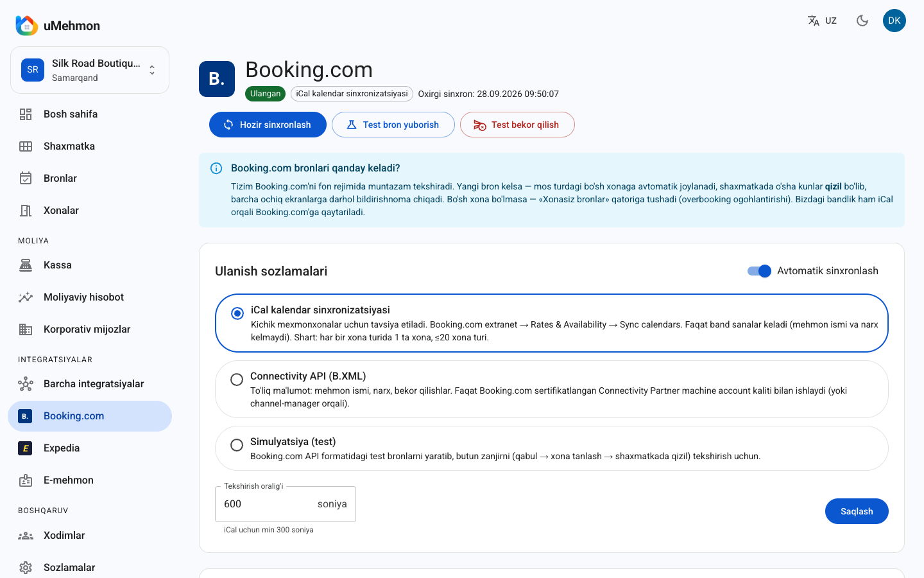Open the translate language icon
The height and width of the screenshot is (578, 924).
pyautogui.click(x=814, y=21)
